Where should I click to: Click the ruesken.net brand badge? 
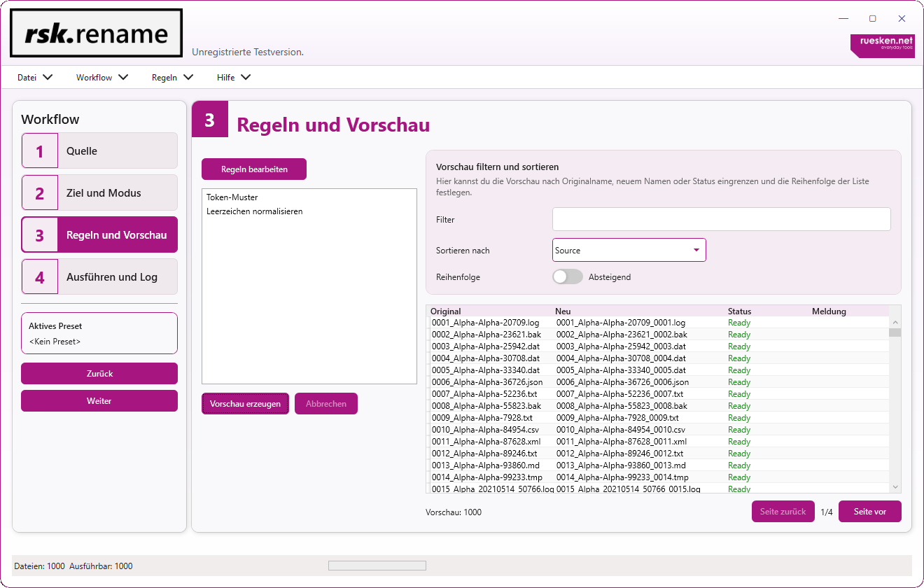882,45
